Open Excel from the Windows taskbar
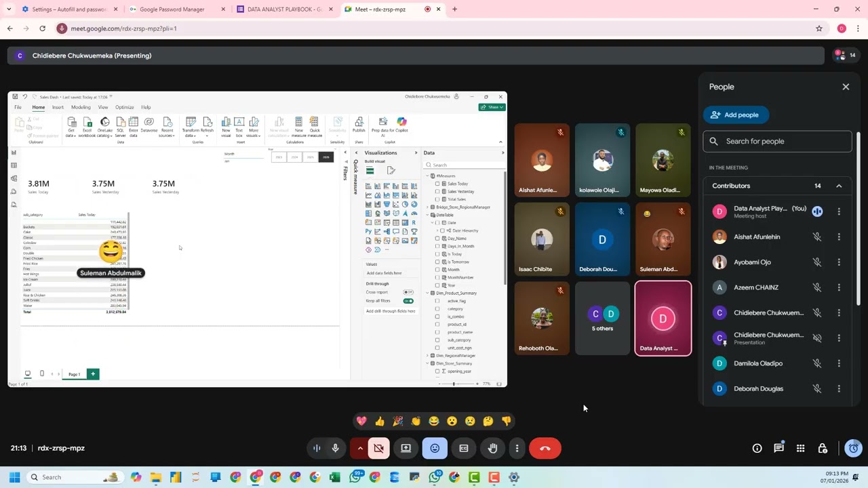Screen dimensions: 868x488 pyautogui.click(x=335, y=477)
